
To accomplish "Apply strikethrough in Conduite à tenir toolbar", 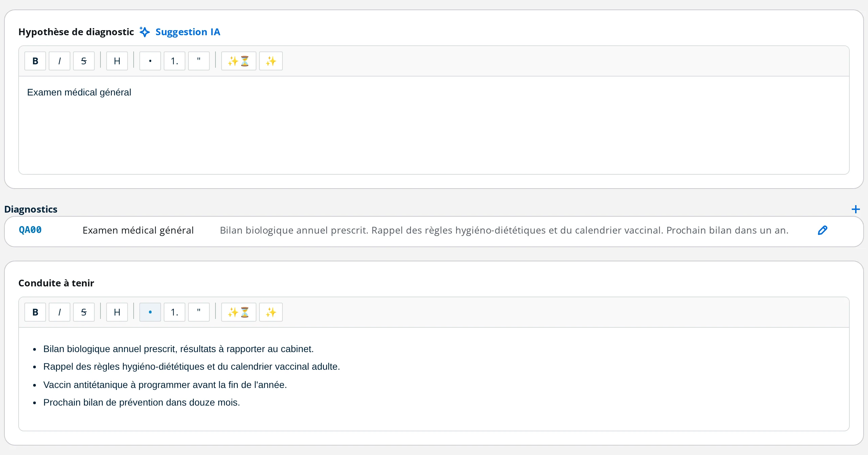I will click(x=84, y=312).
